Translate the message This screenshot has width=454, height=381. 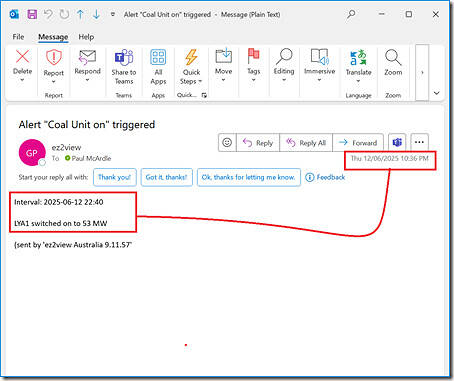[359, 62]
